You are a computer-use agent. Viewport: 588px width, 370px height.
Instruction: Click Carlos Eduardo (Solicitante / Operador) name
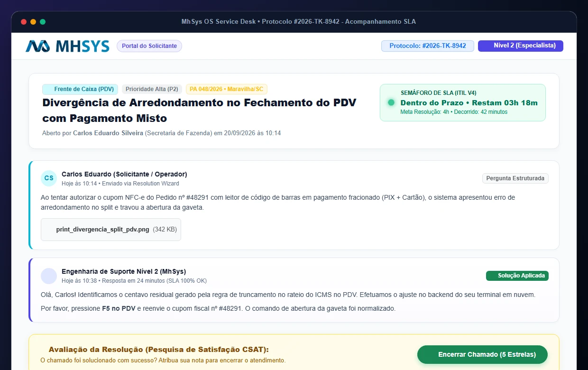pos(124,174)
